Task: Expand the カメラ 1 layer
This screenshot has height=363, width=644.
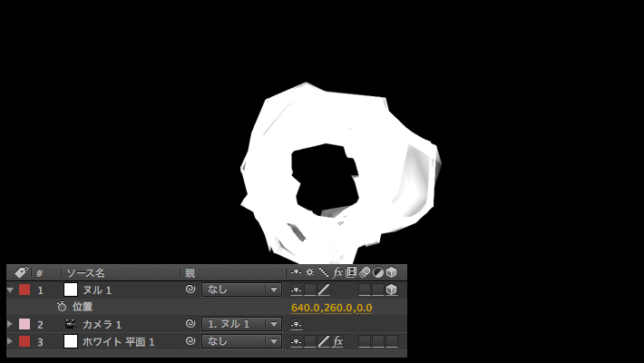Action: click(11, 324)
